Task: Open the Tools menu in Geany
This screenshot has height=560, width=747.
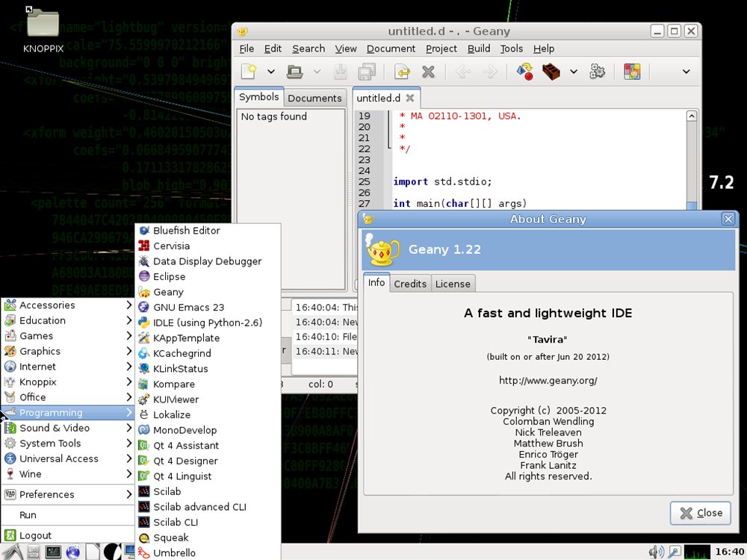Action: click(512, 49)
